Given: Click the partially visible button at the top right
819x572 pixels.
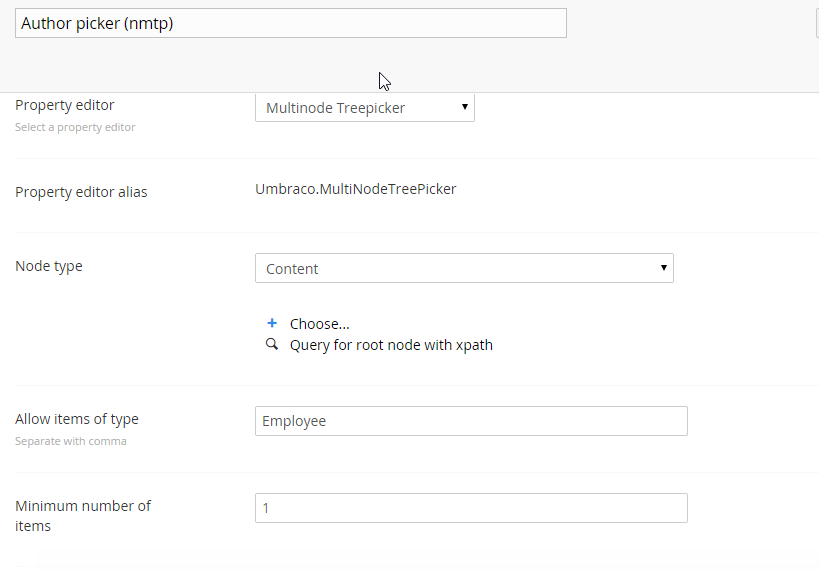Looking at the screenshot, I should click(x=817, y=23).
